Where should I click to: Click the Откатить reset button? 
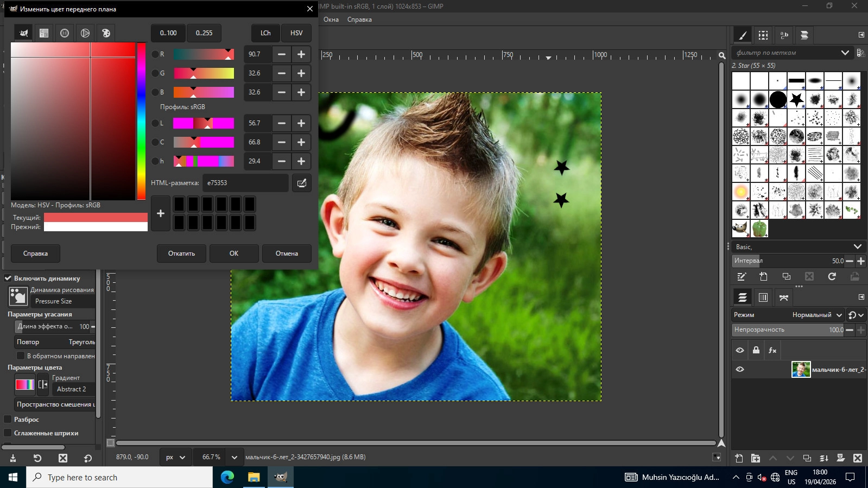point(181,253)
